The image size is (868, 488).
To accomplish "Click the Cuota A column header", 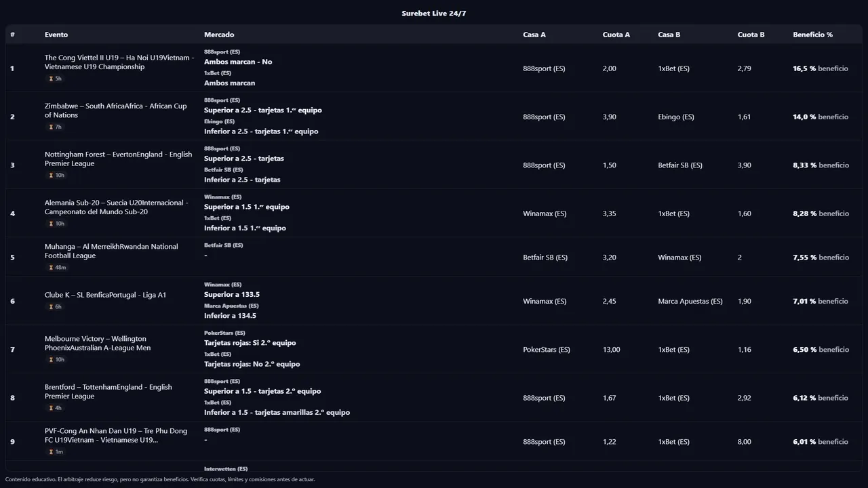I will 616,35.
